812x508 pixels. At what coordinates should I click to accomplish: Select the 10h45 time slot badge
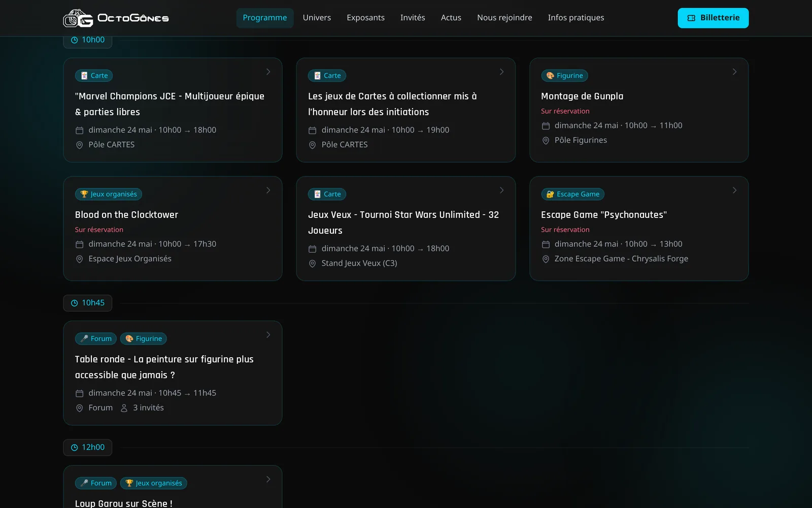(88, 303)
